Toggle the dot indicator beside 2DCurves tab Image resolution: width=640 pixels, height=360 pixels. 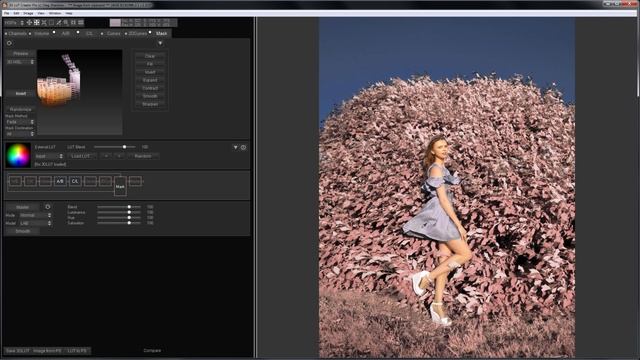126,33
